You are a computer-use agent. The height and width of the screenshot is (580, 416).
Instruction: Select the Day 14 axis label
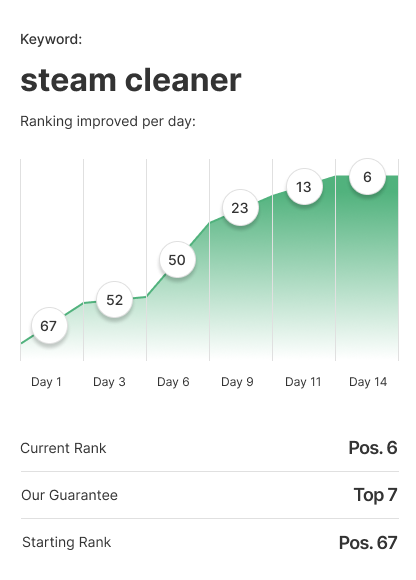click(368, 381)
